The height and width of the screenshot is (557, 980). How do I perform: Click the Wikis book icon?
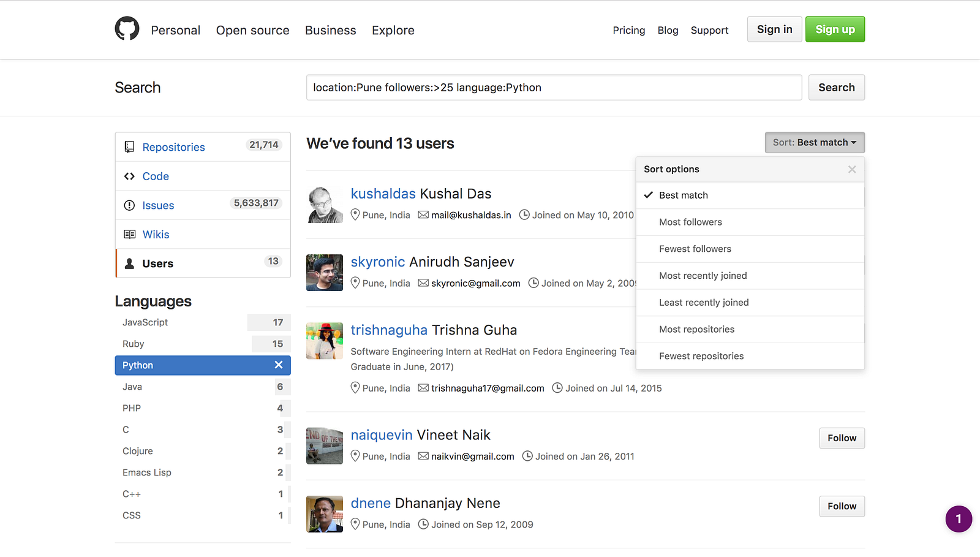click(129, 235)
